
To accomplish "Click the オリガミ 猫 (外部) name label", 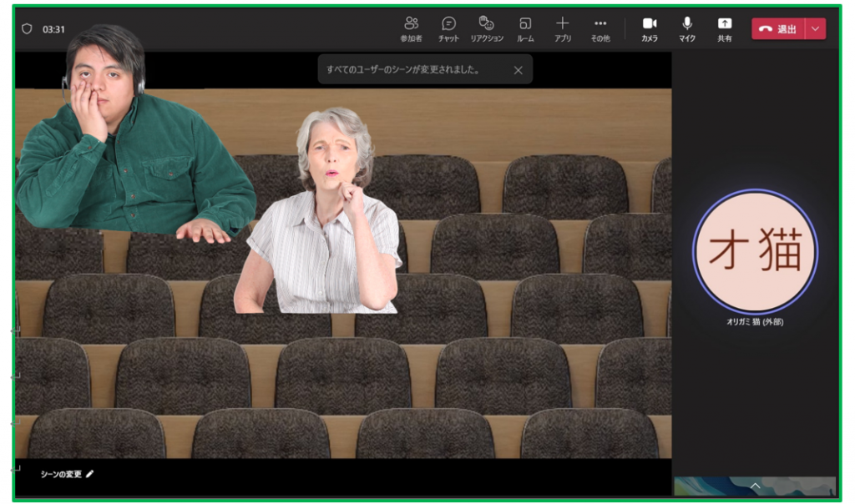I will pos(755,322).
